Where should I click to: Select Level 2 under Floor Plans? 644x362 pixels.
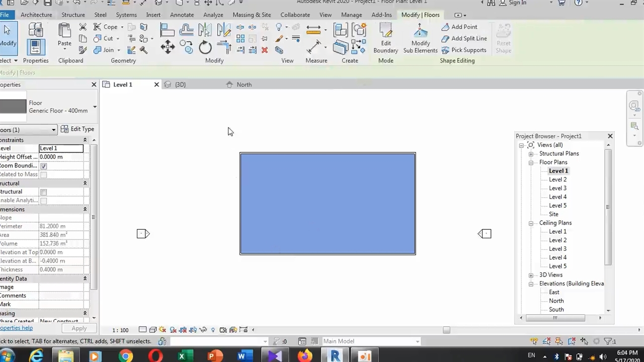pyautogui.click(x=557, y=179)
